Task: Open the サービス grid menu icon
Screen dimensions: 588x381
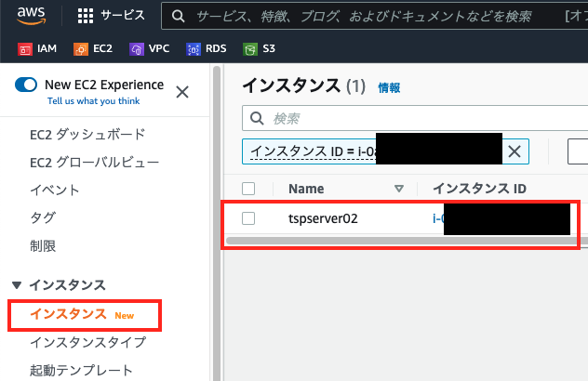Action: coord(86,16)
